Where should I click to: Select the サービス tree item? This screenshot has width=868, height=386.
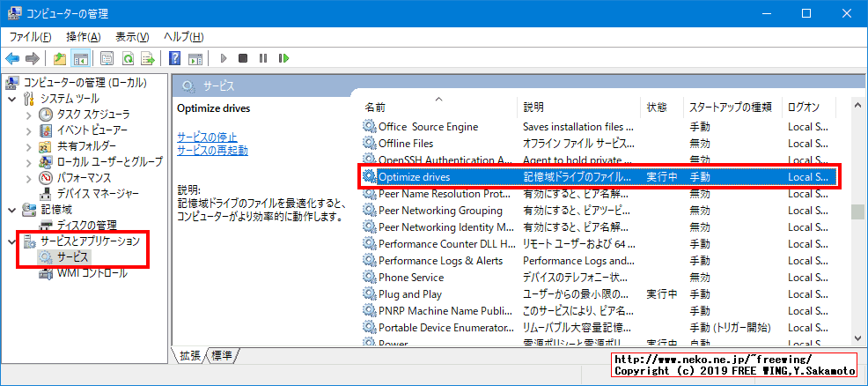point(63,257)
